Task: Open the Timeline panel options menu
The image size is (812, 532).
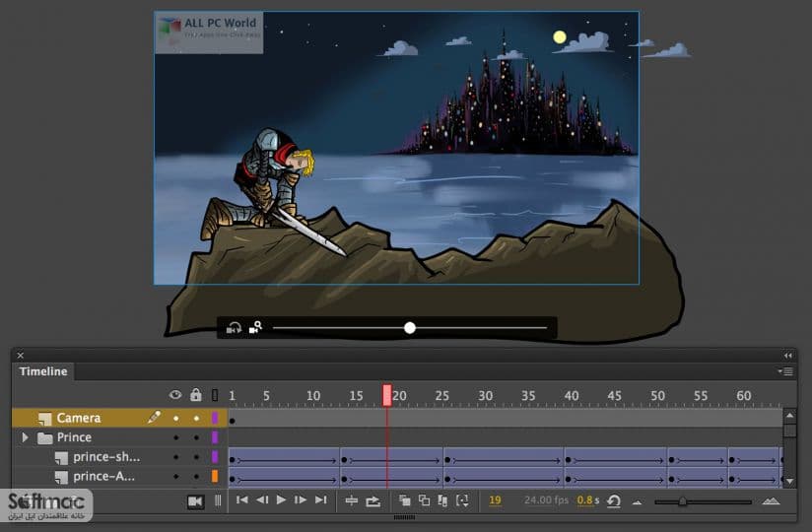Action: [x=785, y=371]
